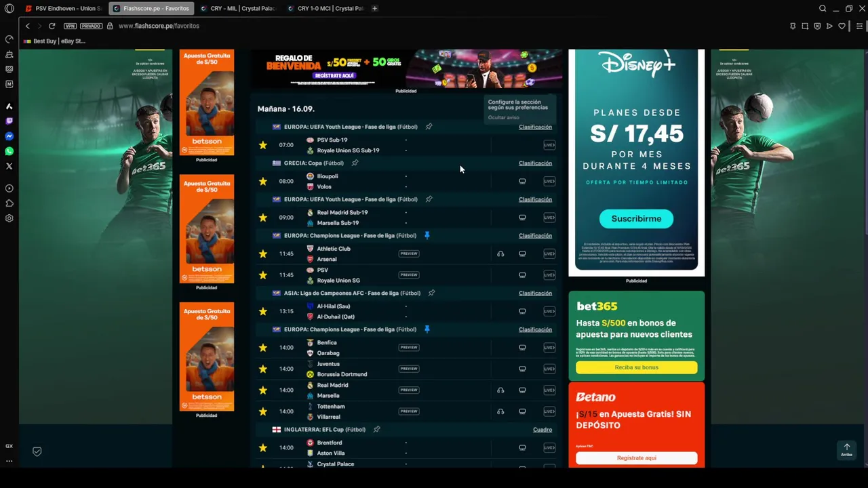
Task: Open sidebar settings gear icon
Action: 9,218
